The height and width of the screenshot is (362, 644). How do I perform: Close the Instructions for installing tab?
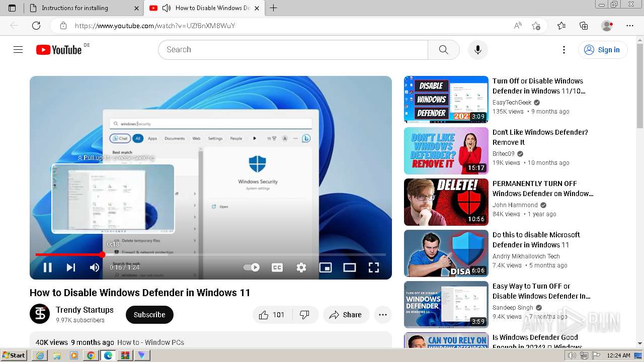pyautogui.click(x=137, y=8)
